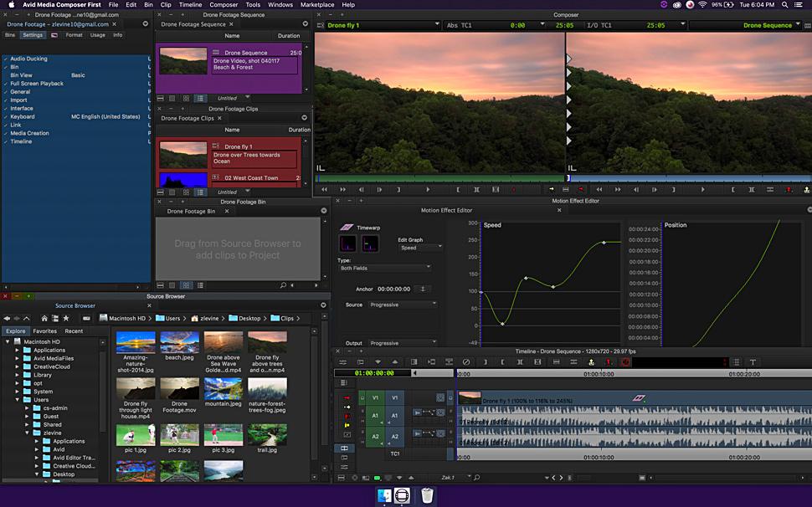Open the Timeline menu in the menu bar
The width and height of the screenshot is (812, 507).
[190, 5]
